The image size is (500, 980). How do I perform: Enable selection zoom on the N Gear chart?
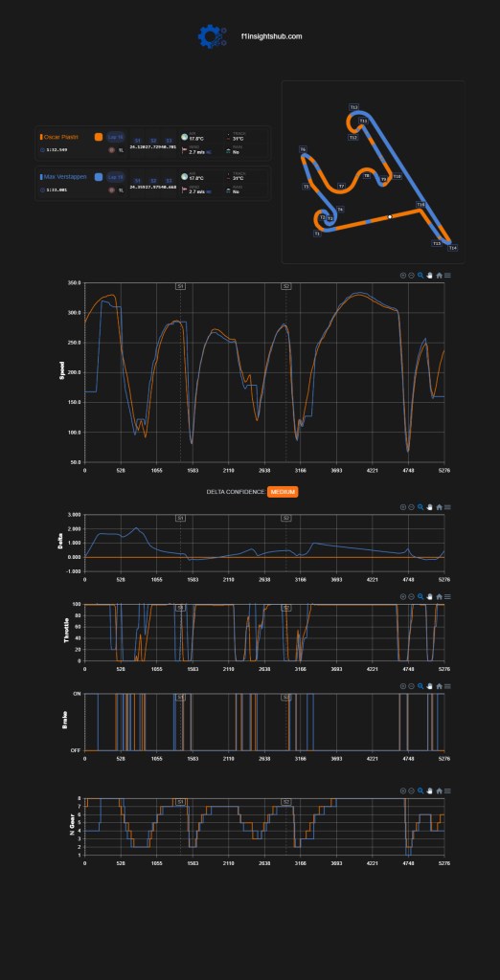pyautogui.click(x=420, y=791)
